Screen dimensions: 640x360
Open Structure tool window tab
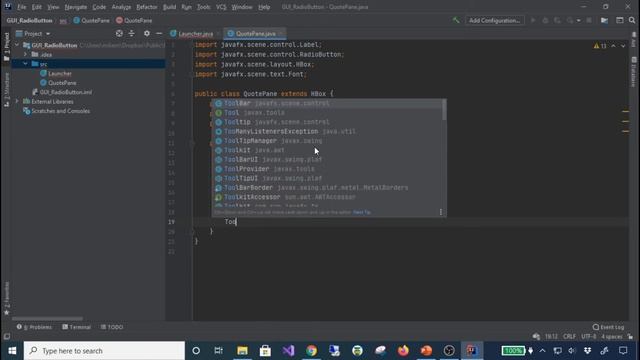(7, 90)
